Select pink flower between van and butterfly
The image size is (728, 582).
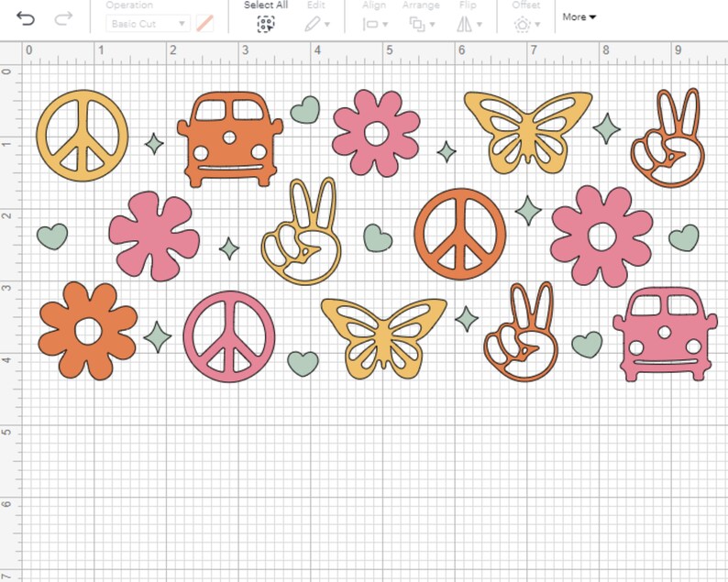click(376, 134)
